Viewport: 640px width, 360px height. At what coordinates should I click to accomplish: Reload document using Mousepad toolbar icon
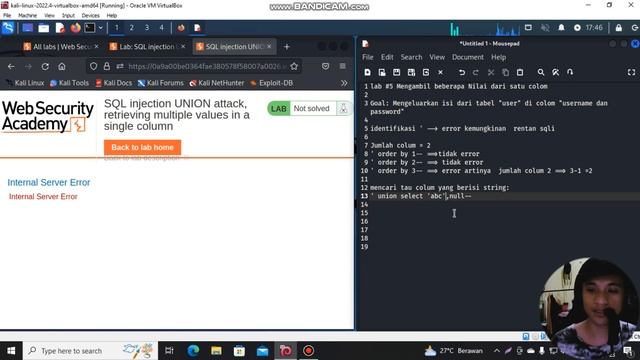[x=426, y=72]
